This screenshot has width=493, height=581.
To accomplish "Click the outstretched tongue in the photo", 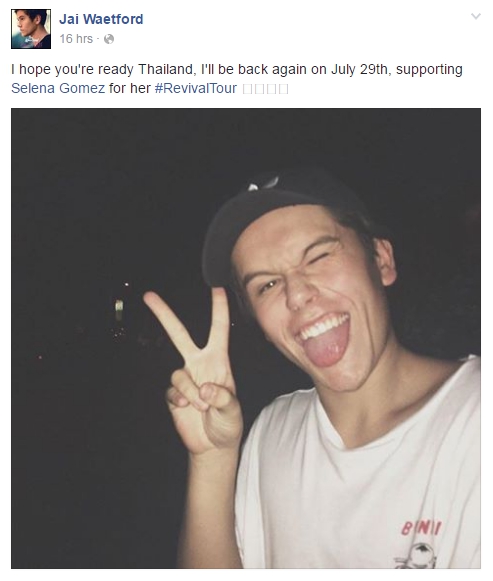I will pyautogui.click(x=327, y=345).
